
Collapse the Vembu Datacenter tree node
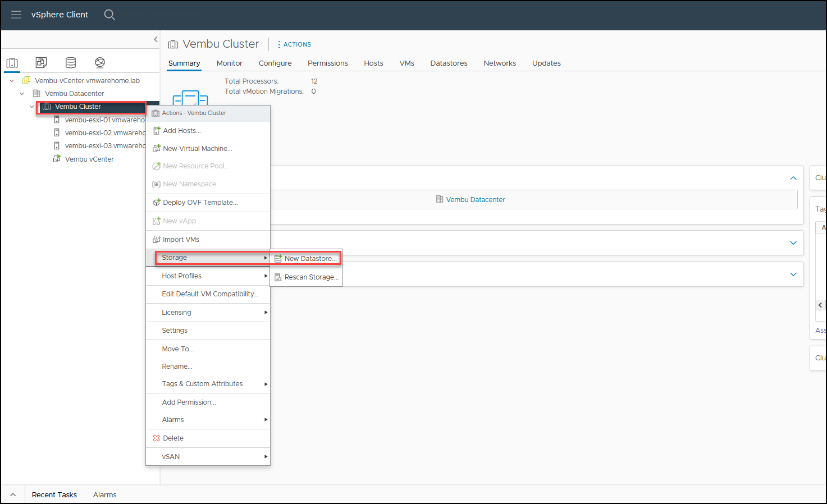pyautogui.click(x=22, y=94)
